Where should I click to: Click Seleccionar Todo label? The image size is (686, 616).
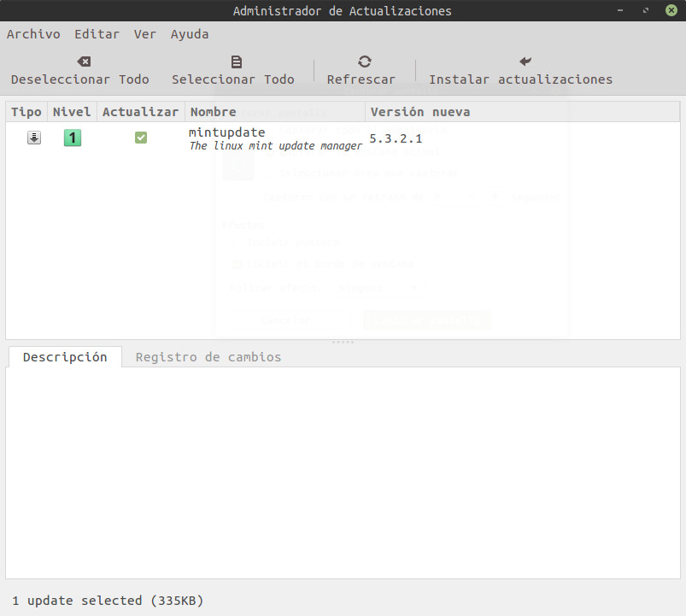pyautogui.click(x=232, y=79)
